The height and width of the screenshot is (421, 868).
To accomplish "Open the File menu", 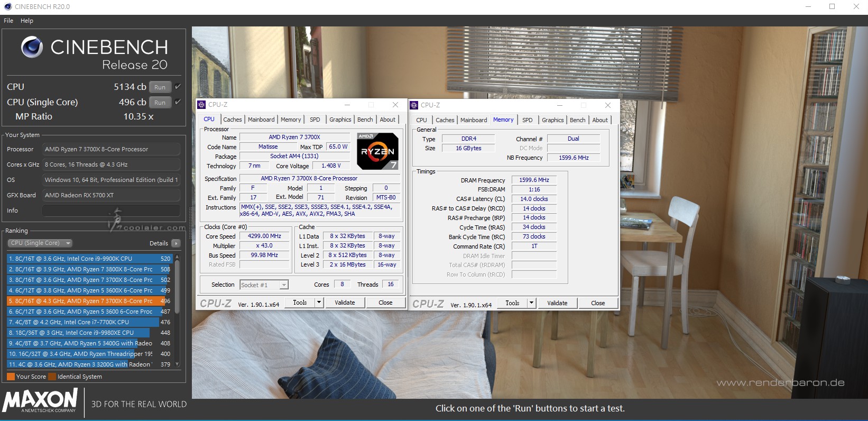I will 8,21.
